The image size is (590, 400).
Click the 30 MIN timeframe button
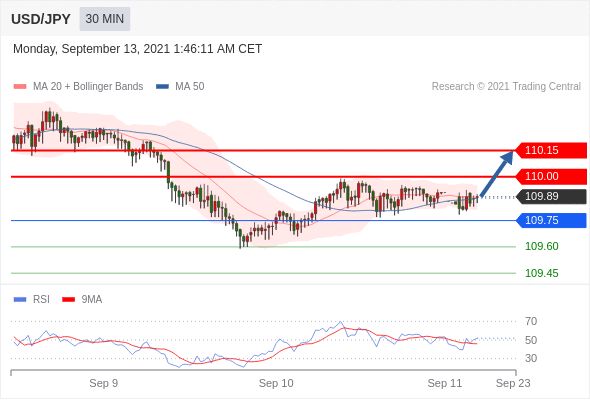[105, 19]
